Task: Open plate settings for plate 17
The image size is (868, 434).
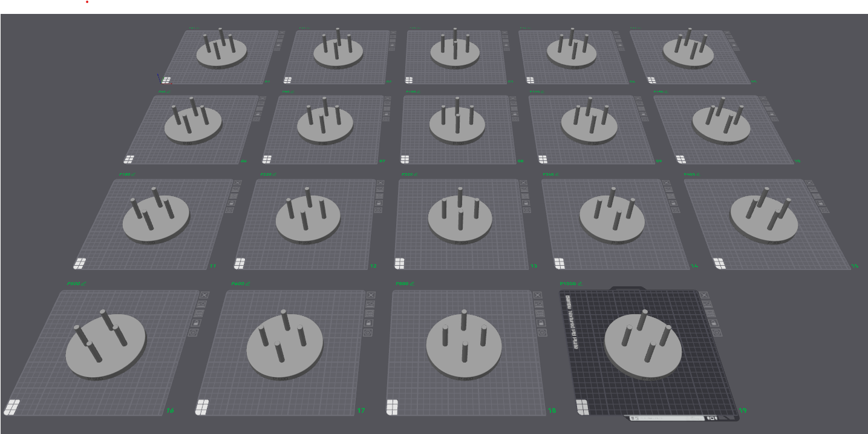Action: click(368, 332)
